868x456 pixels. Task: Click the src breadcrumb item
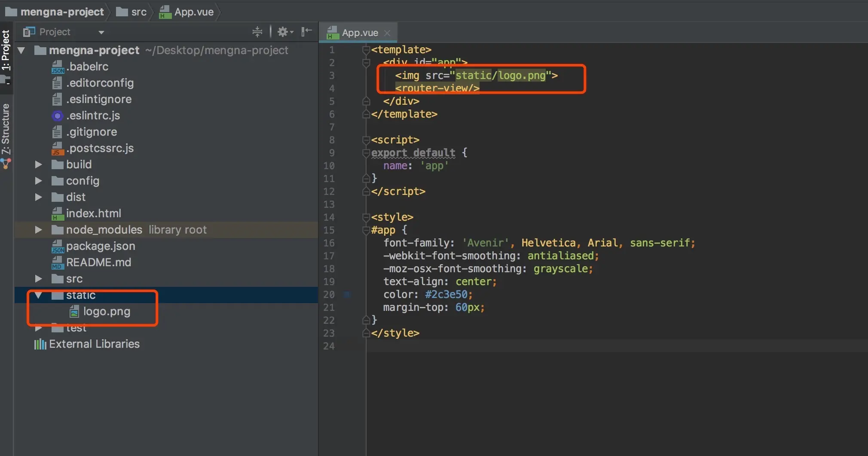point(131,12)
